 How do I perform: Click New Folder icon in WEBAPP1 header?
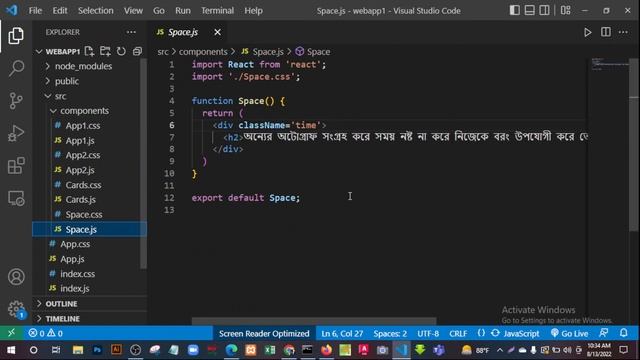(105, 51)
